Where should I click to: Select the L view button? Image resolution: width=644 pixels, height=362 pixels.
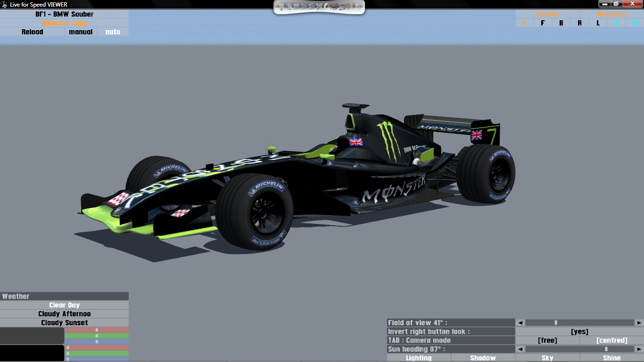[x=598, y=23]
